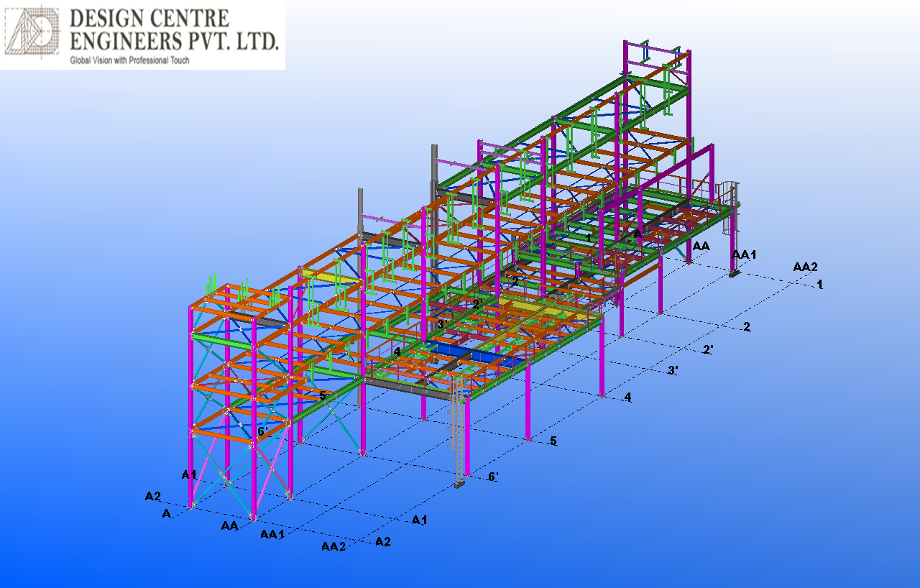Click grid label '2' at dashed gridline end
Screen dimensions: 920x588
747,327
